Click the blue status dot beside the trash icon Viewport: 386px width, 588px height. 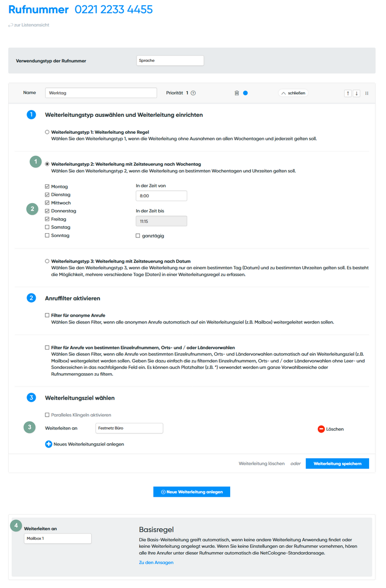pos(246,93)
